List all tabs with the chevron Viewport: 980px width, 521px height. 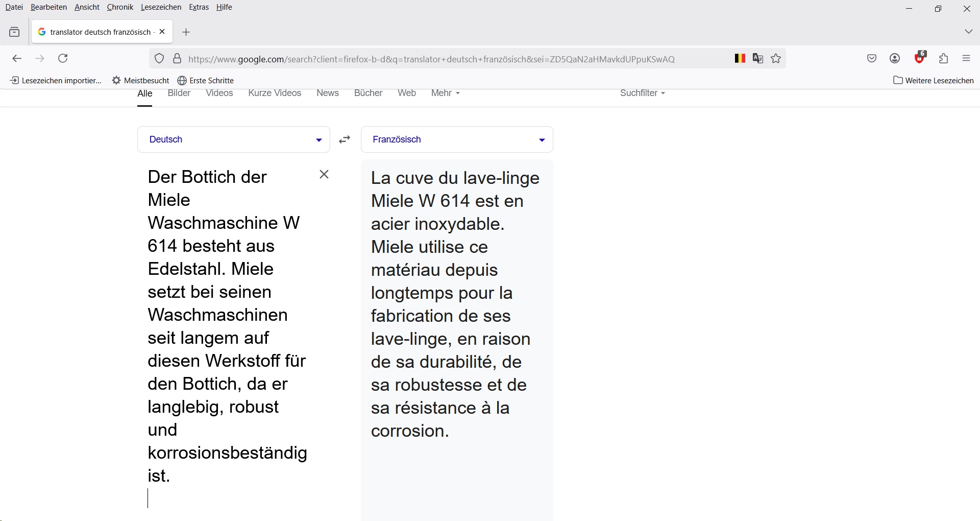point(968,32)
